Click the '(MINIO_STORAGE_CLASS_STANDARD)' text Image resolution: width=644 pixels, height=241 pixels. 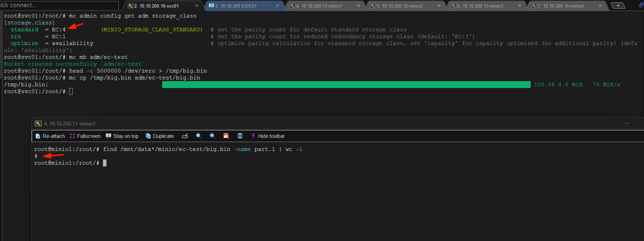[x=152, y=30]
